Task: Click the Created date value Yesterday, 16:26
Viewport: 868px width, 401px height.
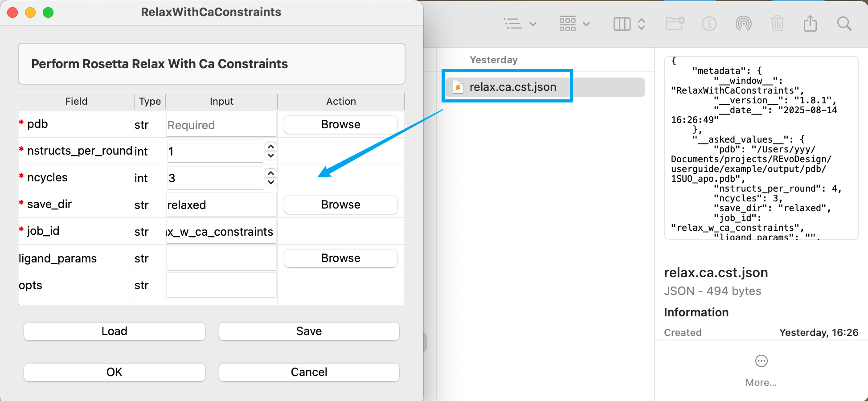Action: click(819, 332)
